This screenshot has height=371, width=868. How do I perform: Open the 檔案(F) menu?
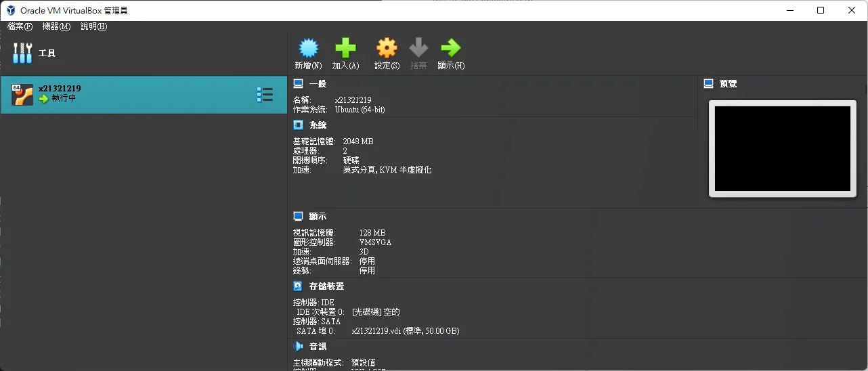(20, 26)
